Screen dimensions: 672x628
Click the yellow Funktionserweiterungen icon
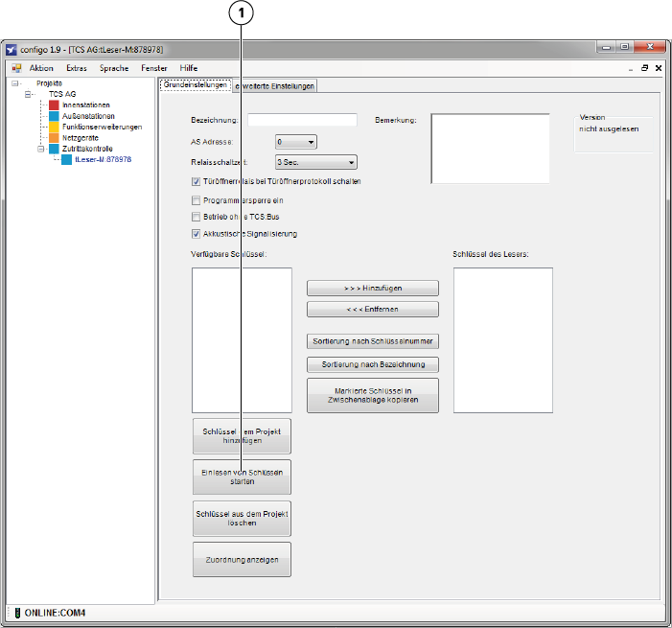point(55,127)
